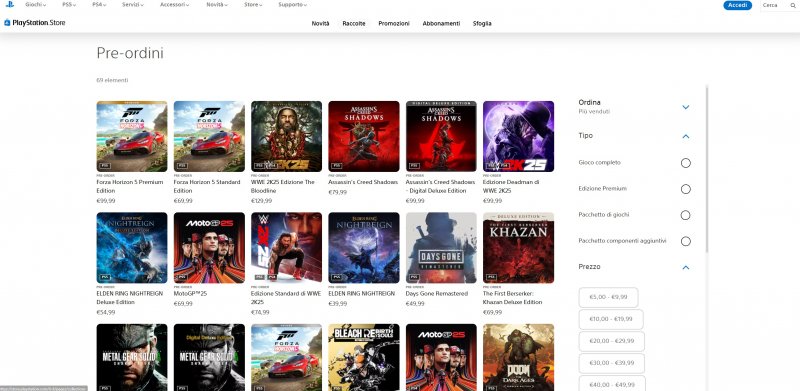
Task: Click the filter panel scrollbar
Action: pyautogui.click(x=707, y=168)
